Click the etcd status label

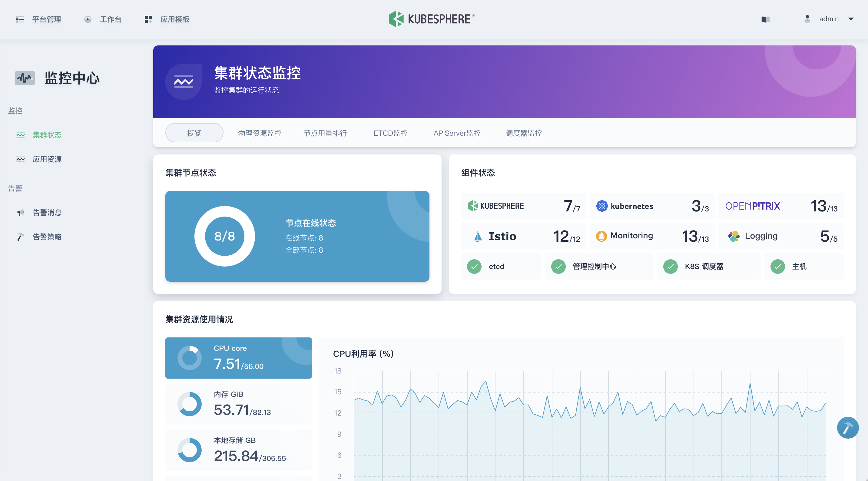point(496,267)
